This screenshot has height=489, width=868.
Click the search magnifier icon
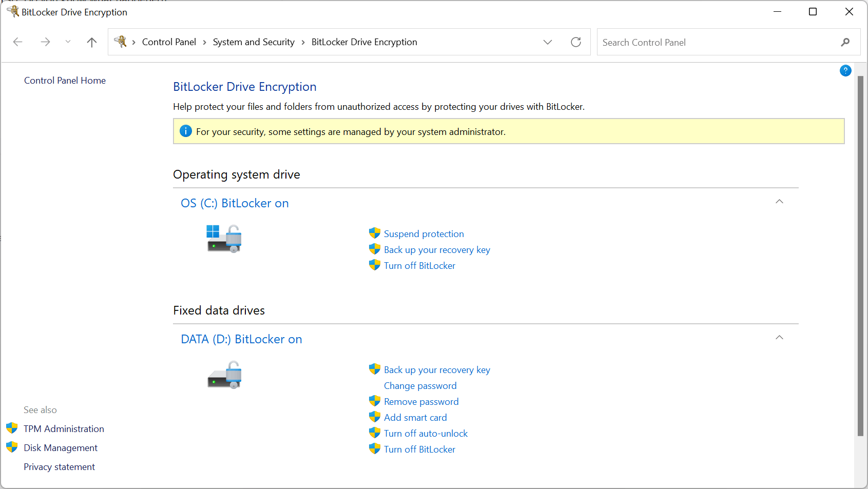(x=845, y=42)
